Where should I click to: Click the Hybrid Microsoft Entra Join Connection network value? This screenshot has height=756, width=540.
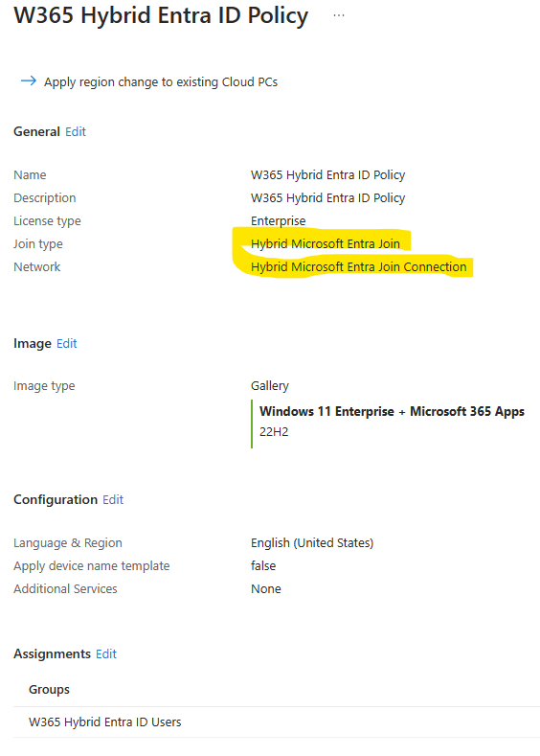pos(359,266)
